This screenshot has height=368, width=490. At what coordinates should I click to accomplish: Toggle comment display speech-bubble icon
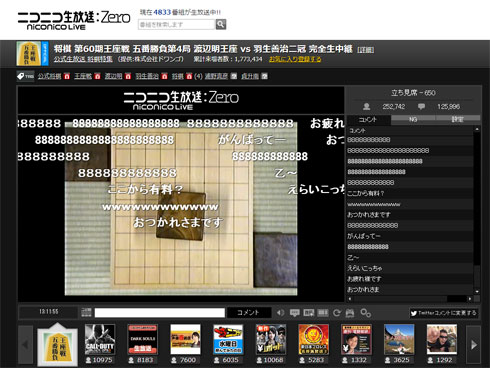click(x=295, y=313)
